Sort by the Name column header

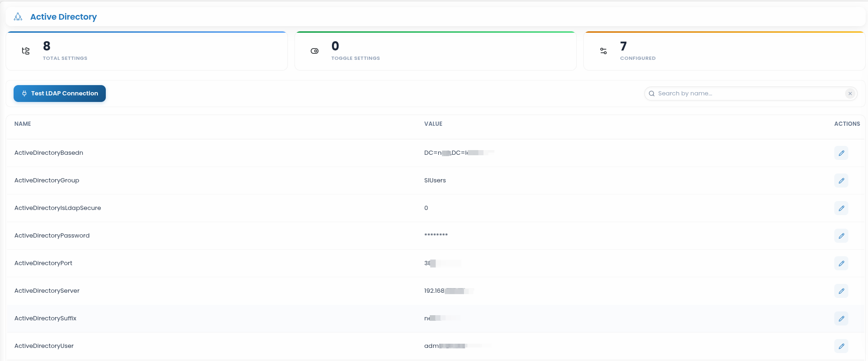tap(22, 124)
